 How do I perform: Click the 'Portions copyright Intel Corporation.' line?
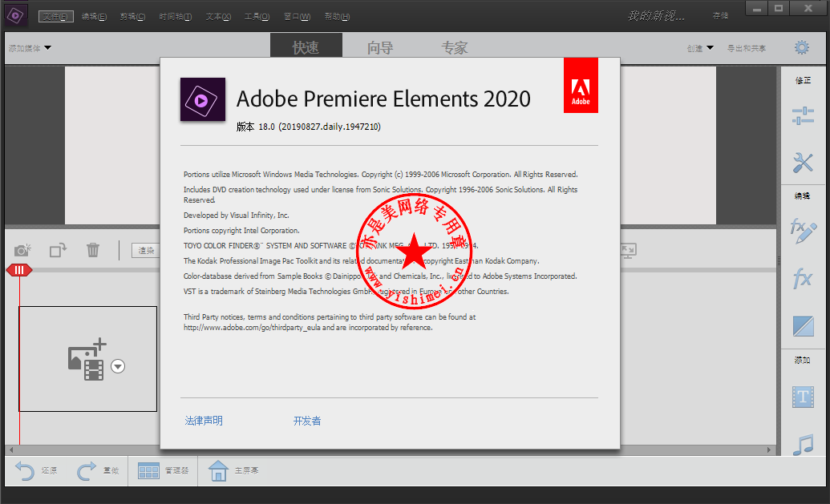241,231
